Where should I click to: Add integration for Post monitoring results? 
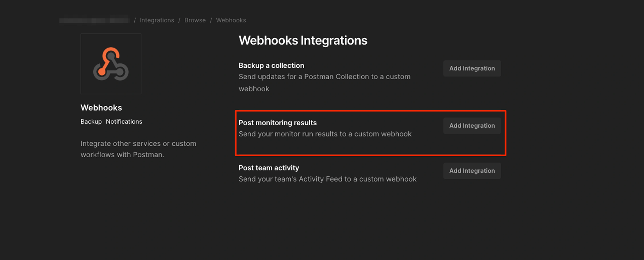point(472,126)
